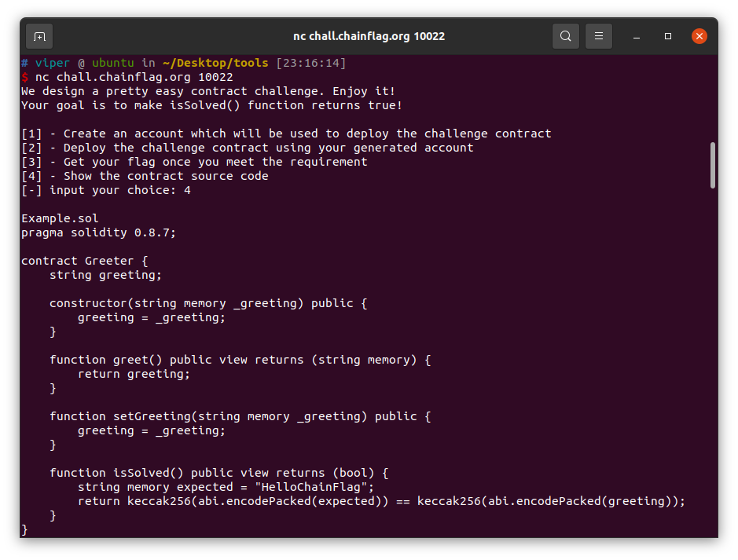Click option '[1] - Create an account' line

pos(286,134)
